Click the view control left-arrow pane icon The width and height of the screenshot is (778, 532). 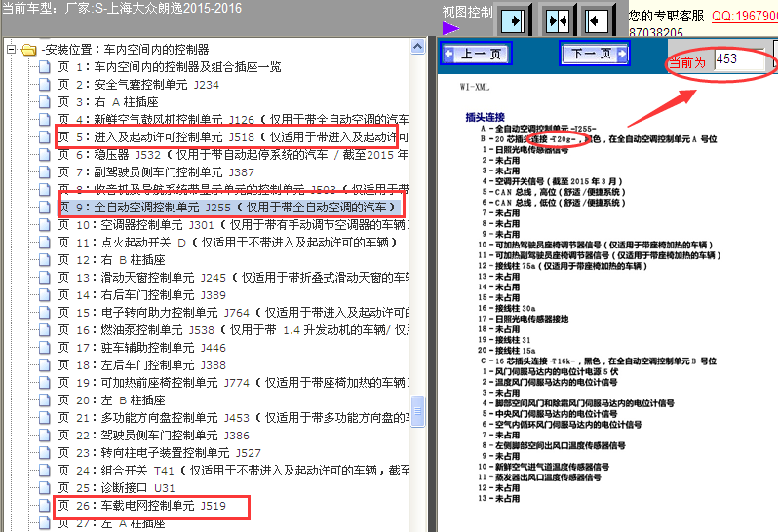pyautogui.click(x=596, y=20)
